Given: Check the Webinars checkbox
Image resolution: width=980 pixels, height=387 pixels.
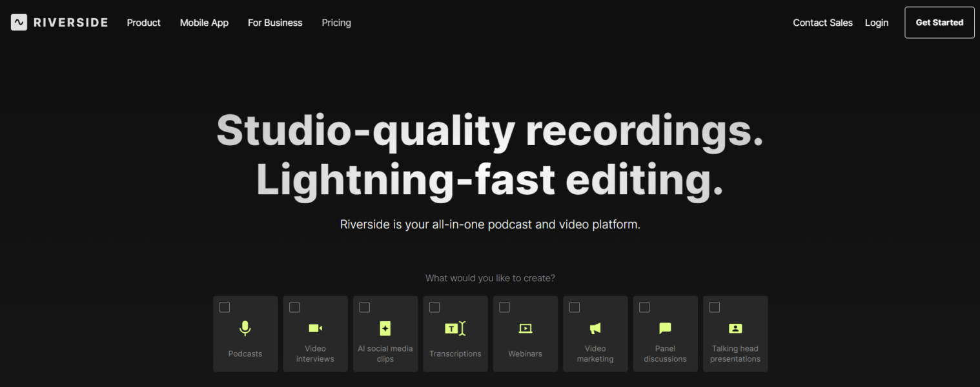Looking at the screenshot, I should point(504,307).
